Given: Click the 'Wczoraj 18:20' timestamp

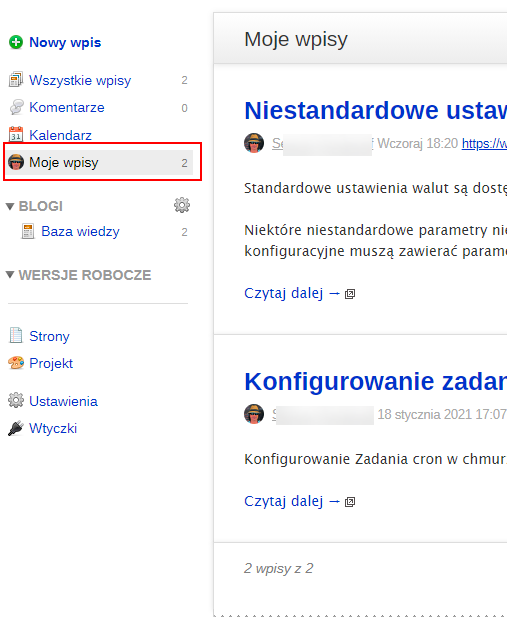Looking at the screenshot, I should coord(418,144).
